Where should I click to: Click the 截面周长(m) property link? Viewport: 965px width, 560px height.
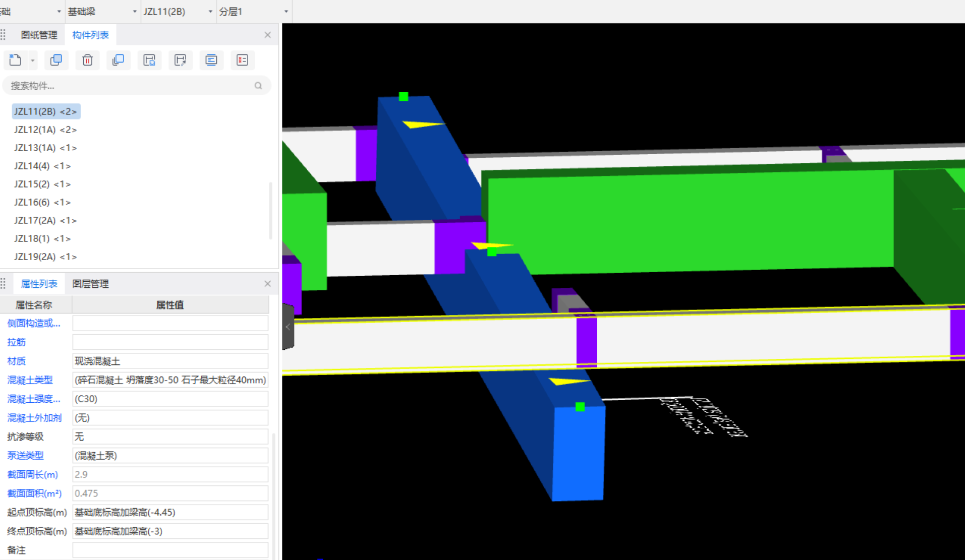32,474
